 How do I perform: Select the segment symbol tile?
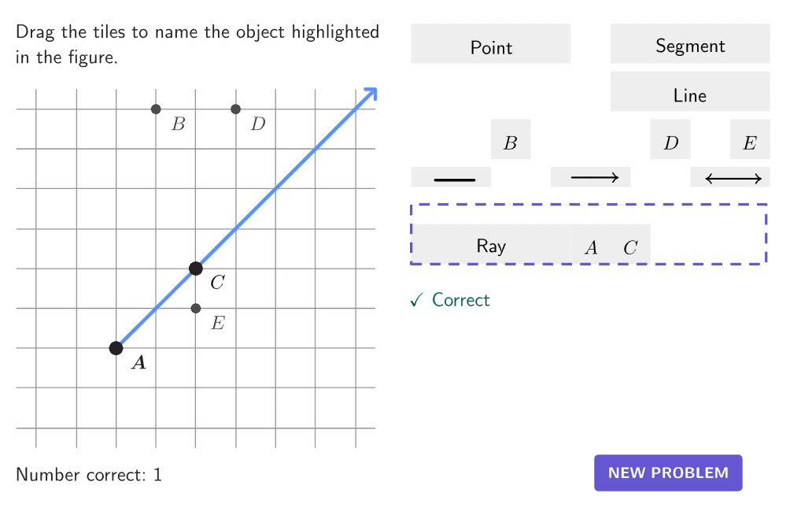pos(450,176)
